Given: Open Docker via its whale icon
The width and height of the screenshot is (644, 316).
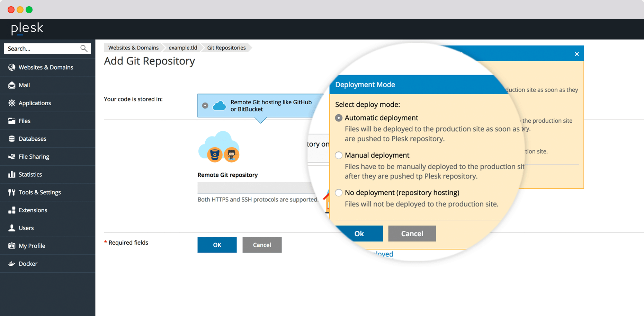Looking at the screenshot, I should click(x=12, y=264).
